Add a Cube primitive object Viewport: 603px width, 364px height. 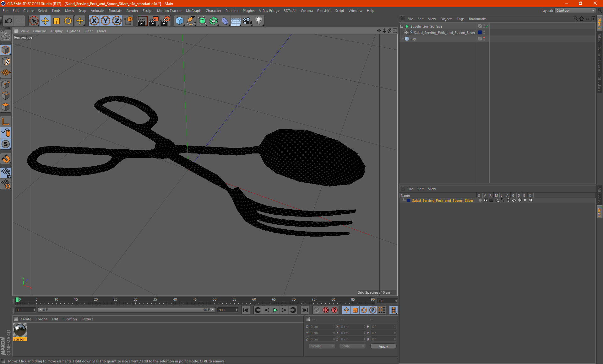179,21
